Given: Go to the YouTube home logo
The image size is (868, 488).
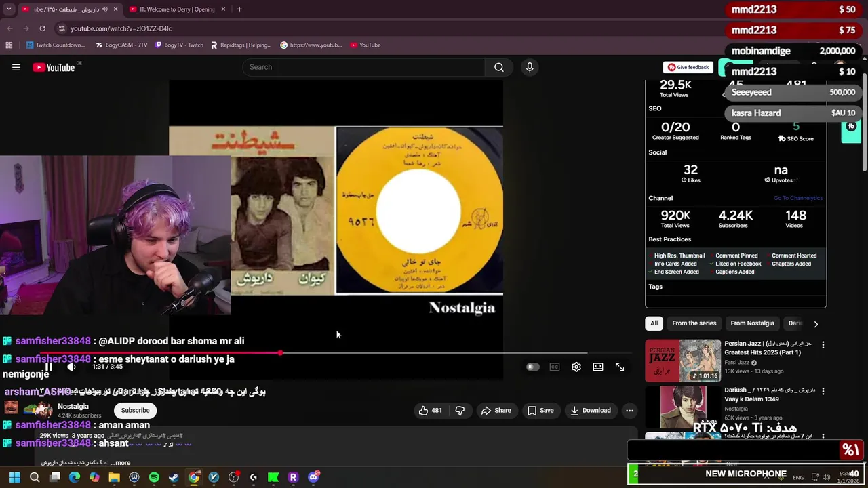Looking at the screenshot, I should point(54,67).
